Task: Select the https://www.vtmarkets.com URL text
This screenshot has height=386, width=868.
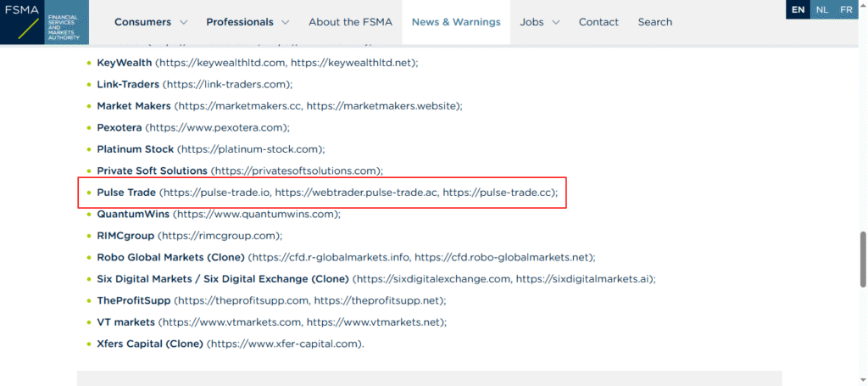Action: click(x=232, y=322)
